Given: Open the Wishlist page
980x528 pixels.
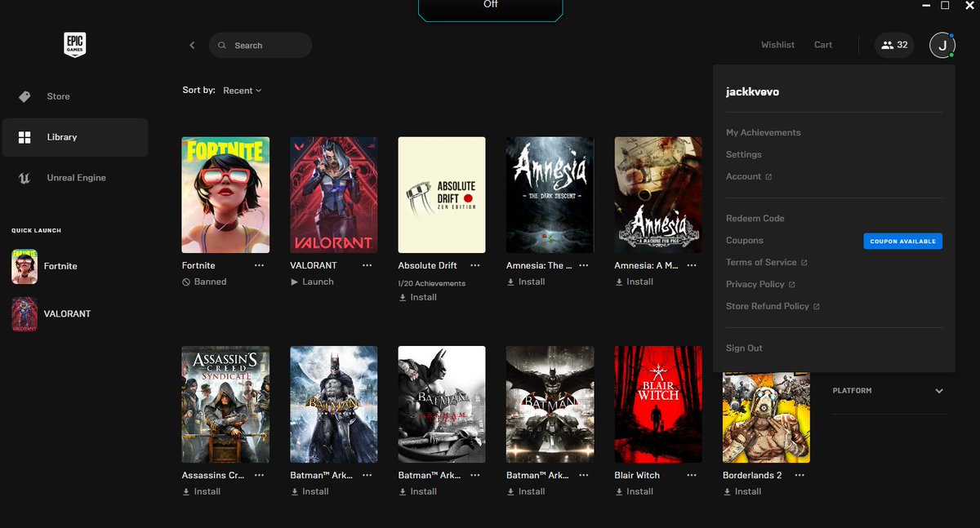Looking at the screenshot, I should [777, 45].
